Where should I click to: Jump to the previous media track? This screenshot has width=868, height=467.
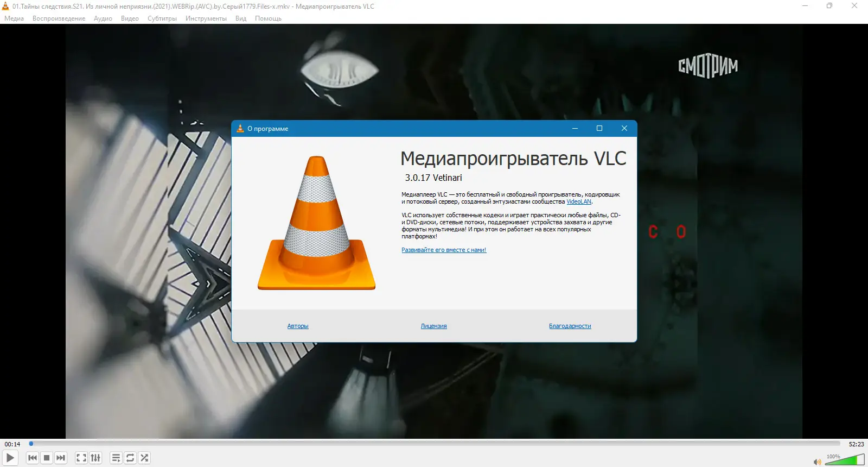33,458
